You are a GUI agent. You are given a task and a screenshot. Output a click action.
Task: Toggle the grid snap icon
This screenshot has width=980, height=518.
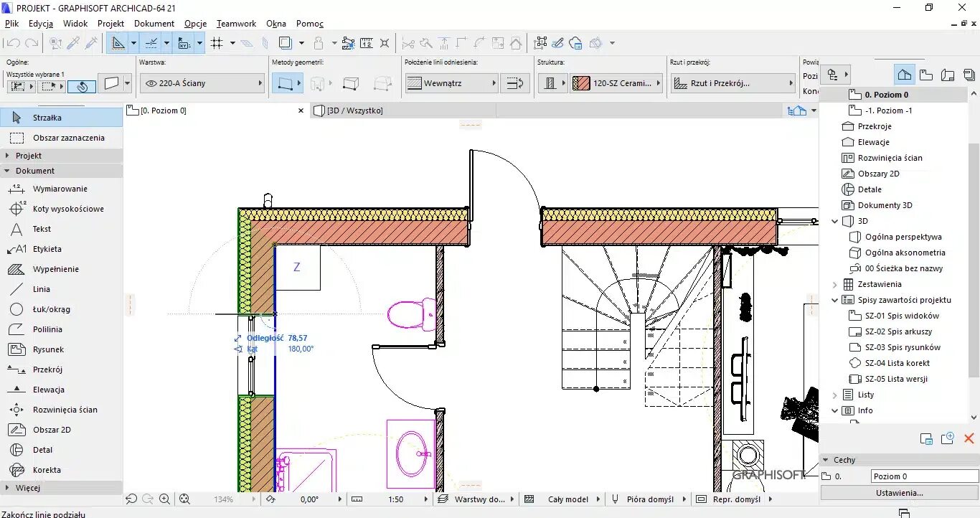(217, 43)
